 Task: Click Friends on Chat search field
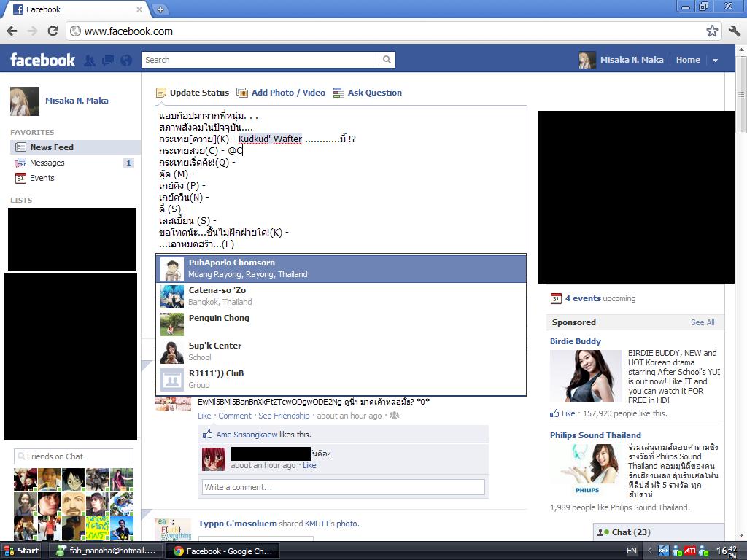[74, 456]
